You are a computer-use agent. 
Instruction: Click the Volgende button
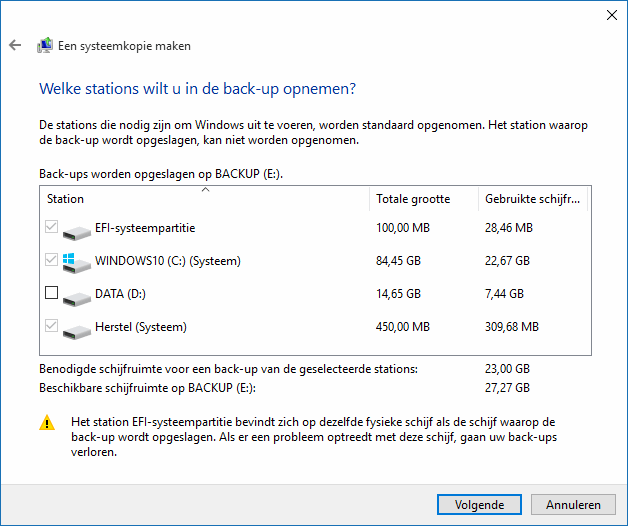(x=479, y=504)
